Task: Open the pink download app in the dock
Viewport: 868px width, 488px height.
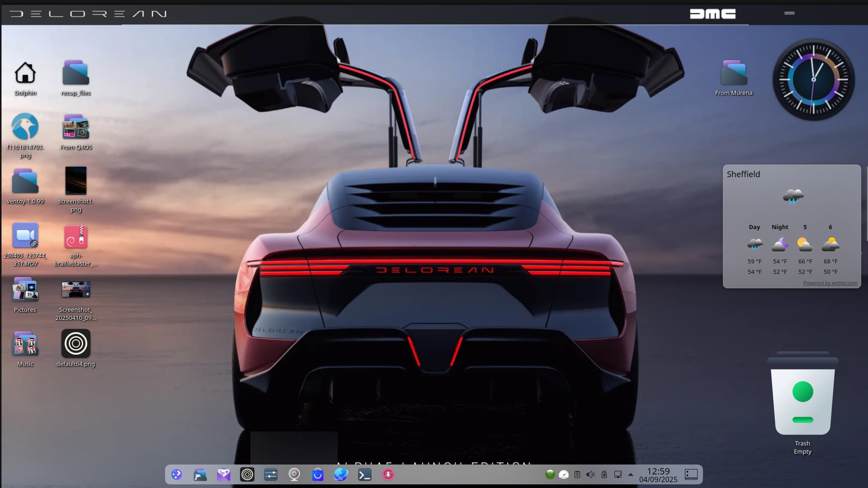Action: pyautogui.click(x=388, y=474)
